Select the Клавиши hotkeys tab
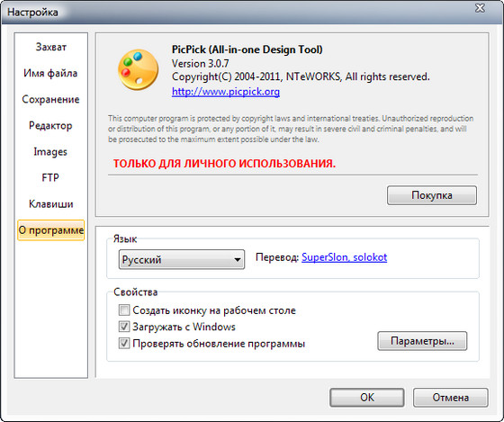The image size is (504, 422). (50, 204)
